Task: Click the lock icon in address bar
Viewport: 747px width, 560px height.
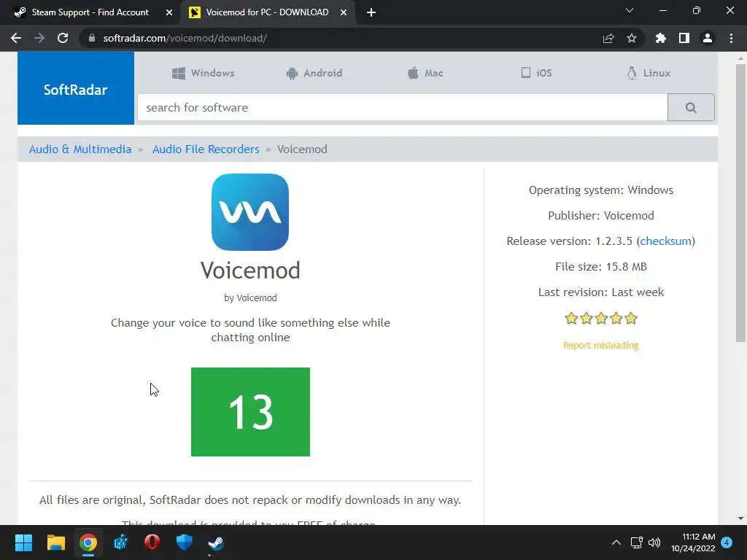Action: pos(92,38)
